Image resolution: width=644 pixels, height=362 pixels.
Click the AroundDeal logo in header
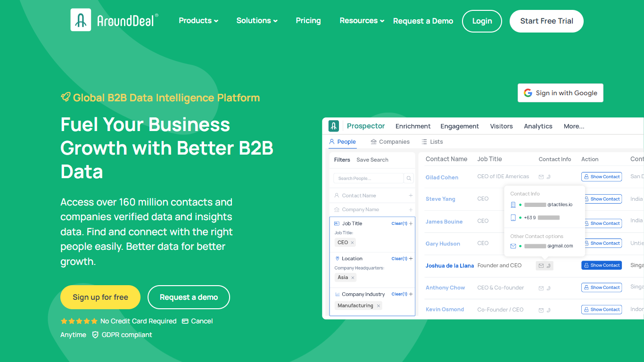tap(114, 20)
